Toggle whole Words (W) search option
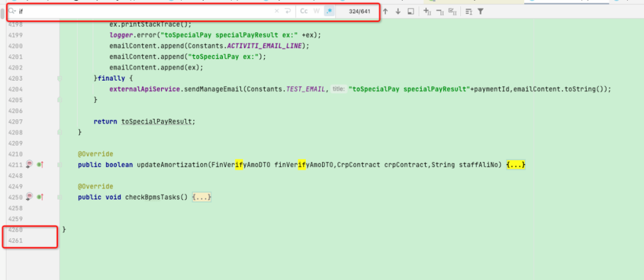The width and height of the screenshot is (644, 280). (317, 11)
